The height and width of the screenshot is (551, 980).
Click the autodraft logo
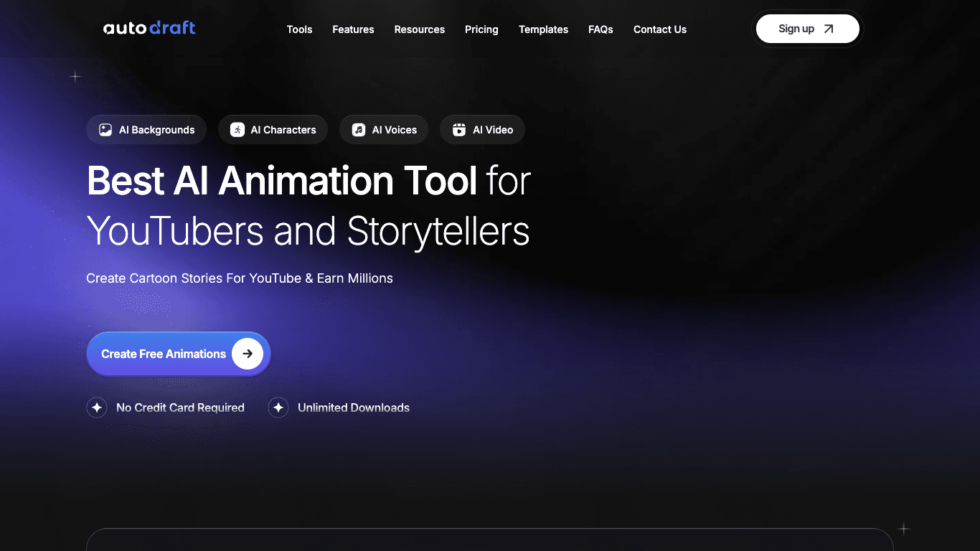click(x=149, y=29)
